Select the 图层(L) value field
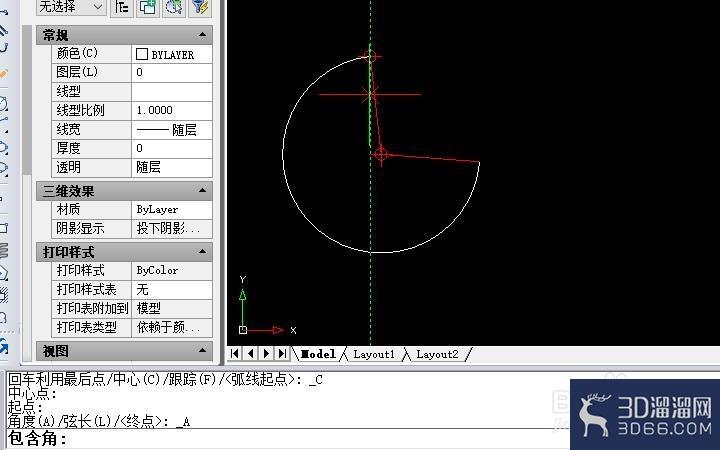 (172, 73)
